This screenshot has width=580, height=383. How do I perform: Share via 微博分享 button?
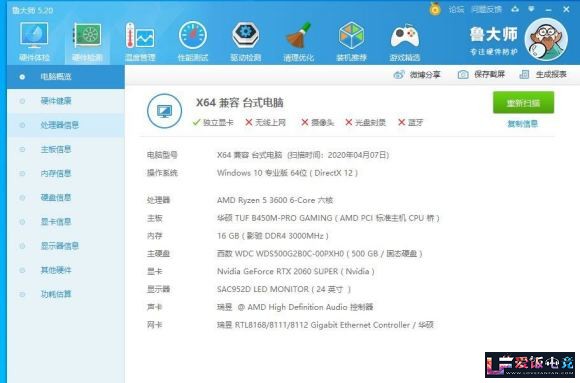click(x=417, y=75)
